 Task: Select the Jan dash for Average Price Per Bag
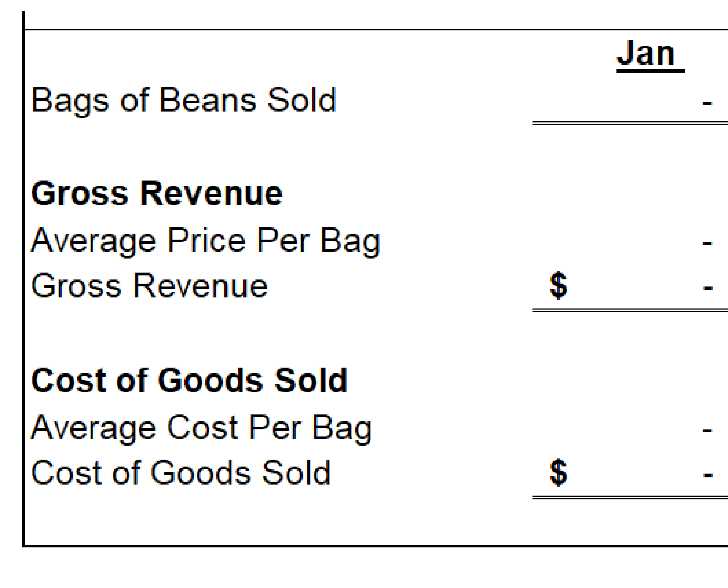click(707, 244)
